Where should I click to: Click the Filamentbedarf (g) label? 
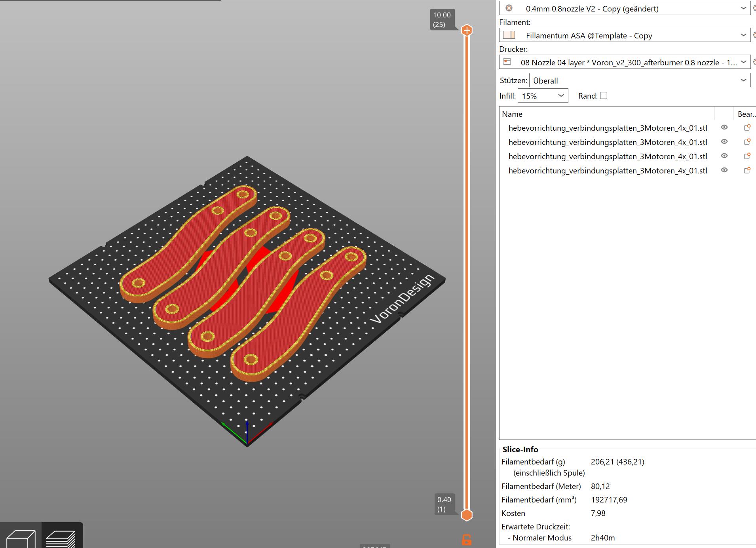(533, 462)
